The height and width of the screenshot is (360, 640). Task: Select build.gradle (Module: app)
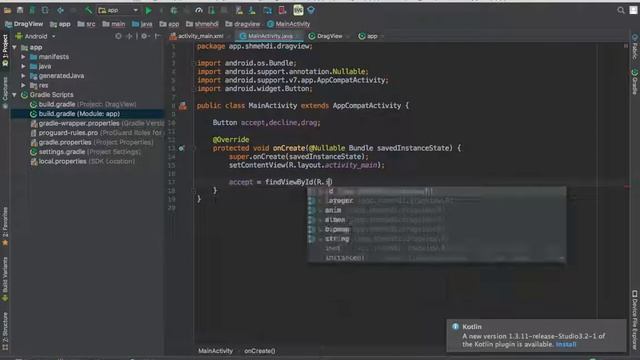point(87,114)
